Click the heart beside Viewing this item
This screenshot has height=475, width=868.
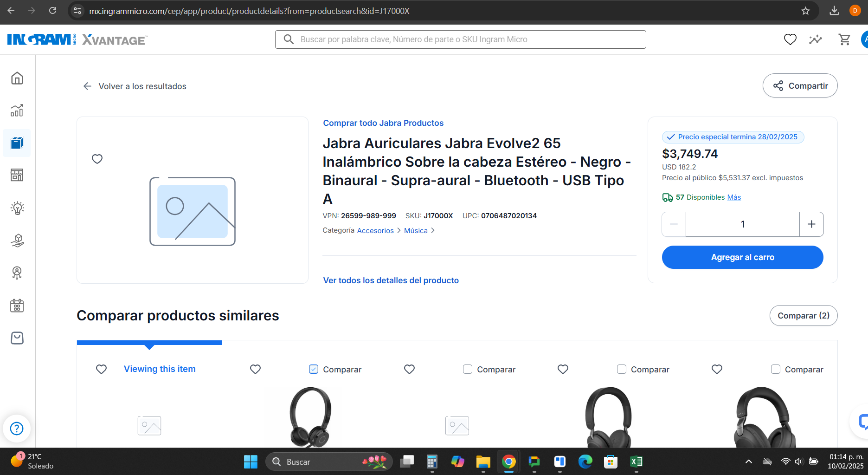pyautogui.click(x=101, y=369)
